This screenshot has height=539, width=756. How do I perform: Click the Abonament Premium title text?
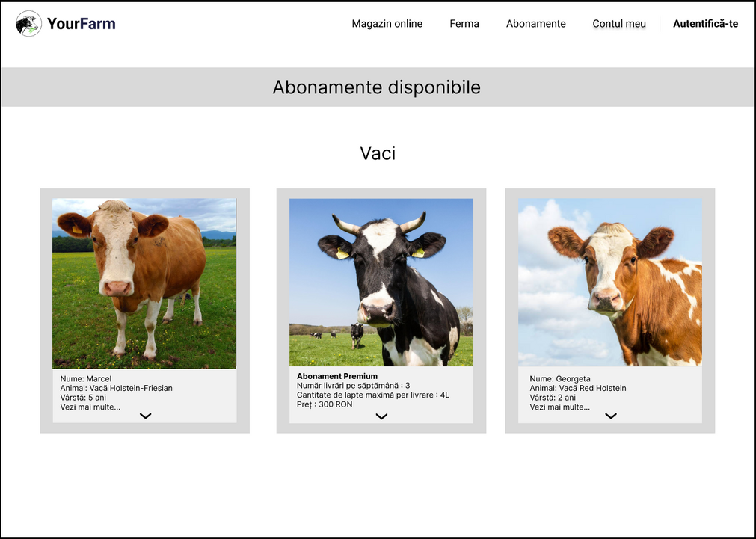(337, 376)
